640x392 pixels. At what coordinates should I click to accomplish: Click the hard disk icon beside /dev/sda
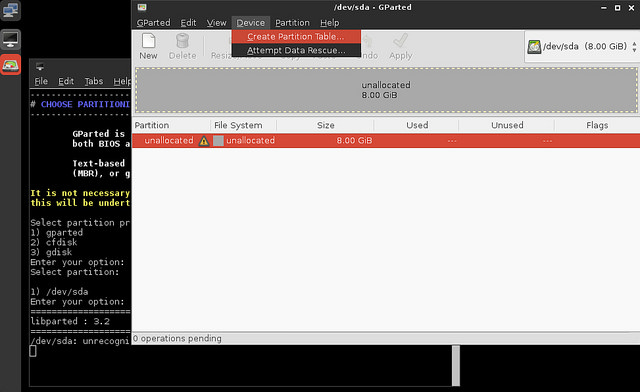(534, 47)
